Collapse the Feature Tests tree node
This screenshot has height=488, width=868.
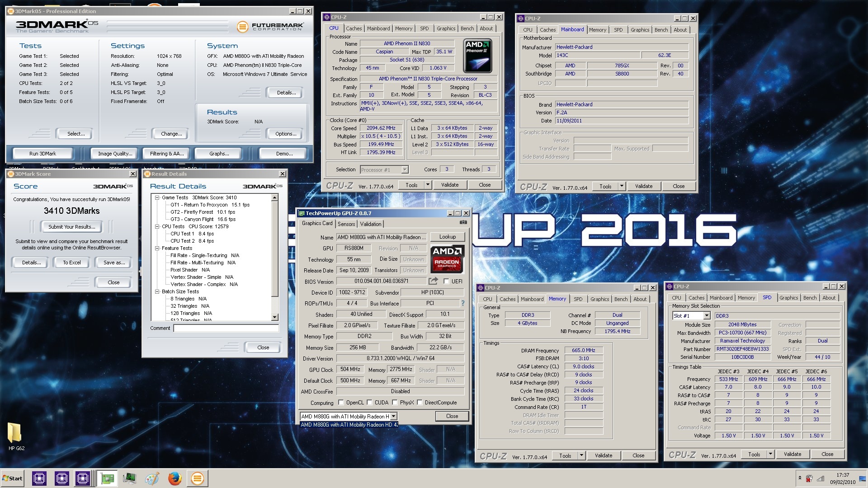point(157,248)
